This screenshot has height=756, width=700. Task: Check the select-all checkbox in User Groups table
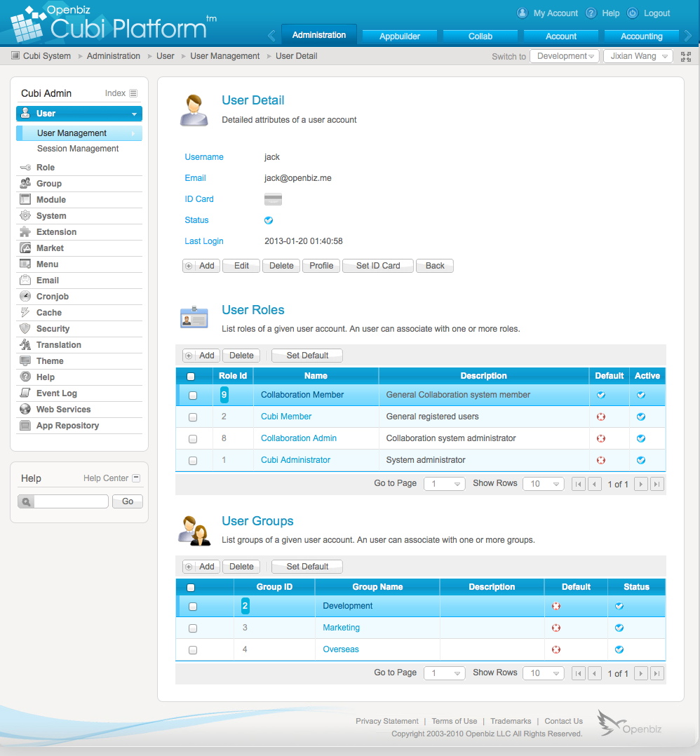[x=192, y=587]
